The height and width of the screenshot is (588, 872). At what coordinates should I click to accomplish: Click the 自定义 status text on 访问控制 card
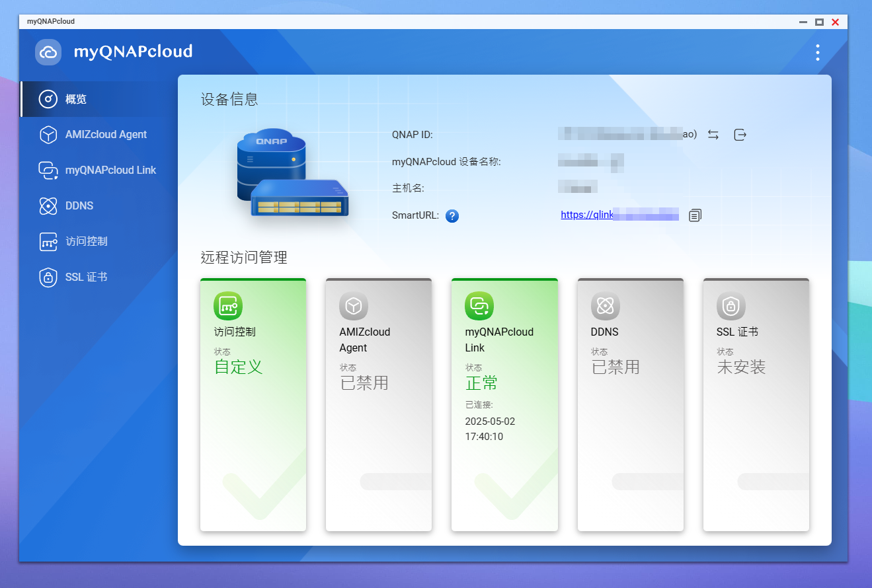pyautogui.click(x=239, y=367)
